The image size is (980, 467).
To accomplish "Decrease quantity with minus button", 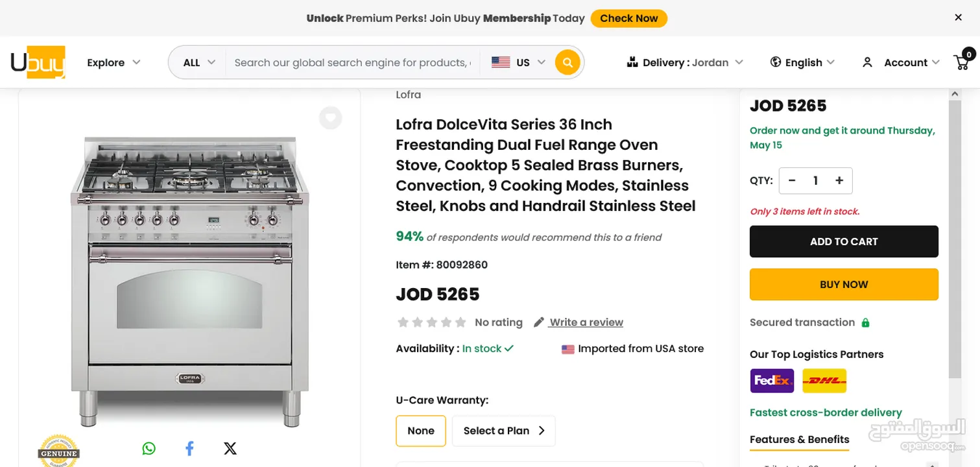I will click(792, 181).
